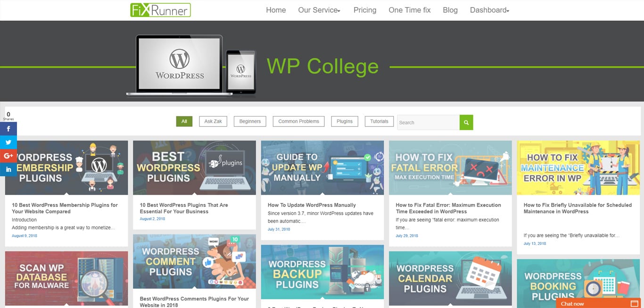This screenshot has height=308, width=644.
Task: Select the All category filter
Action: pyautogui.click(x=184, y=121)
